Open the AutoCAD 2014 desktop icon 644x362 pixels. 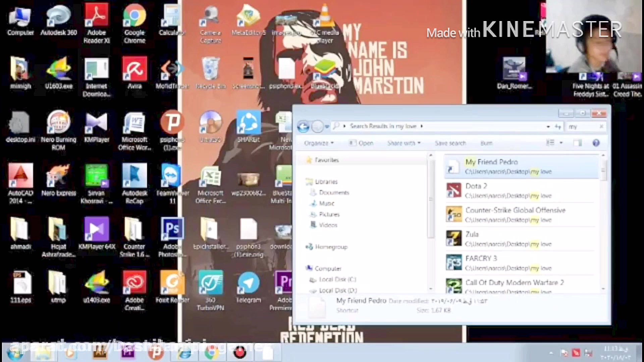[x=20, y=177]
